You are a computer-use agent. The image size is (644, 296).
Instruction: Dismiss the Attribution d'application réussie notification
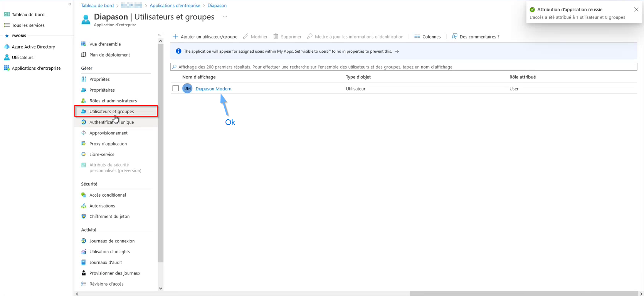(x=636, y=10)
